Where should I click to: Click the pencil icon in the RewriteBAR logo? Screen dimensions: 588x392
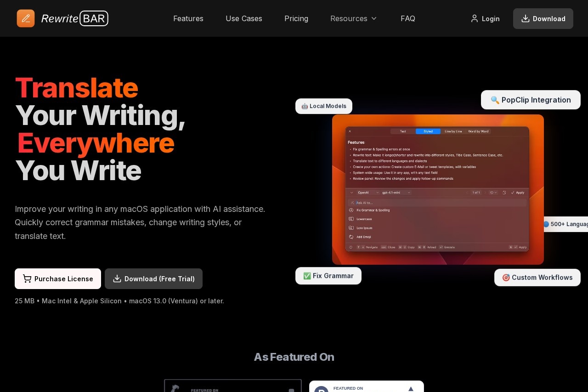click(x=26, y=18)
